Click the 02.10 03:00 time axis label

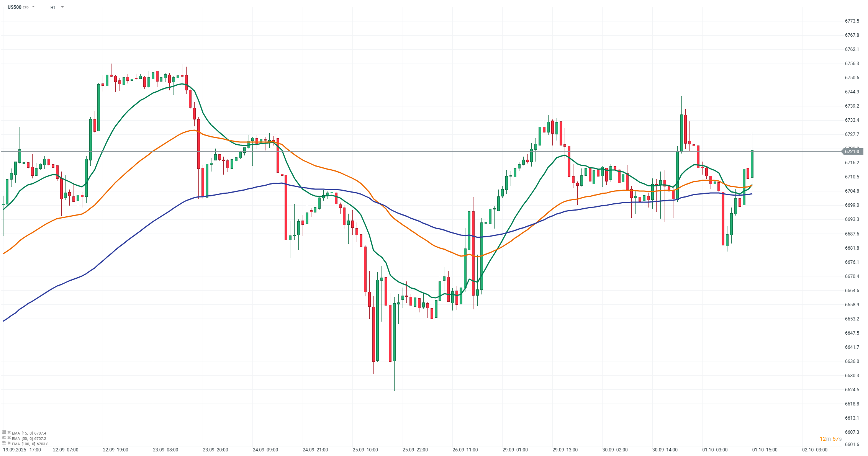click(815, 450)
